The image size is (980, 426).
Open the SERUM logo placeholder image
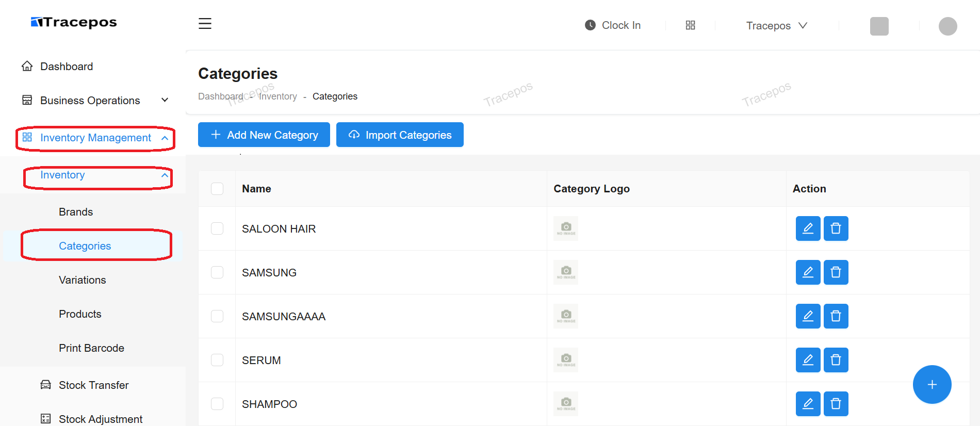pyautogui.click(x=566, y=360)
